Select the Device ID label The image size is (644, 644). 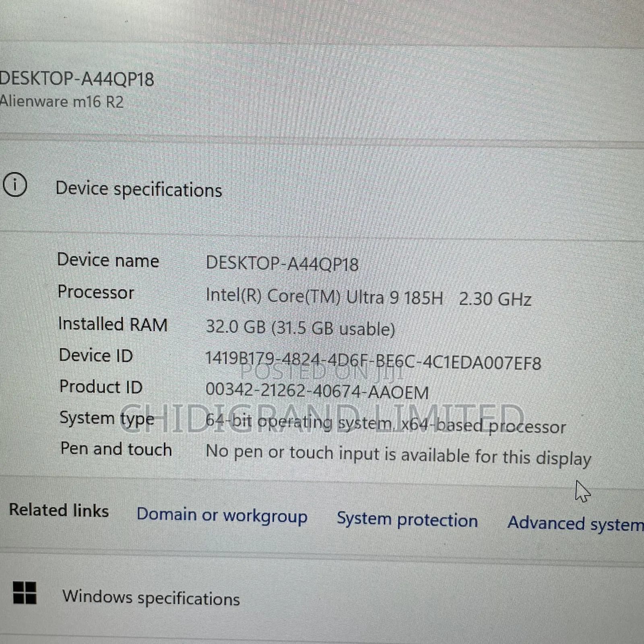[x=96, y=355]
